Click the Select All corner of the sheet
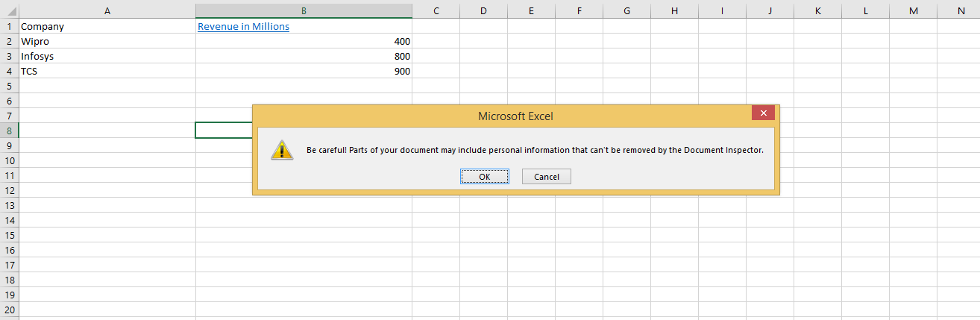This screenshot has height=320, width=980. pyautogui.click(x=9, y=10)
